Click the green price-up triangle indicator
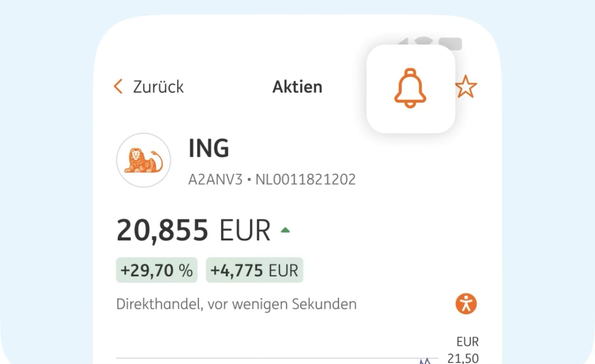 (x=285, y=230)
